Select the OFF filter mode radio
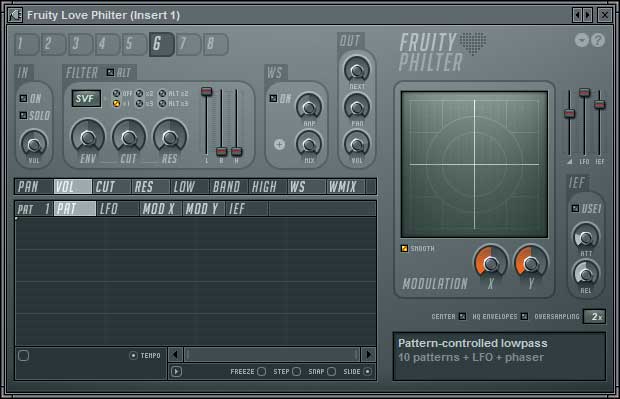 (x=116, y=94)
